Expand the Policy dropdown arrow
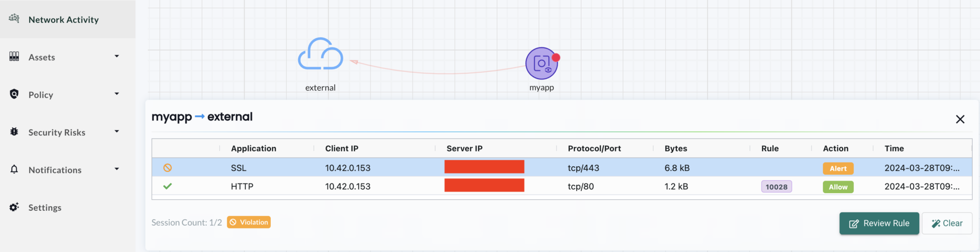 point(117,94)
